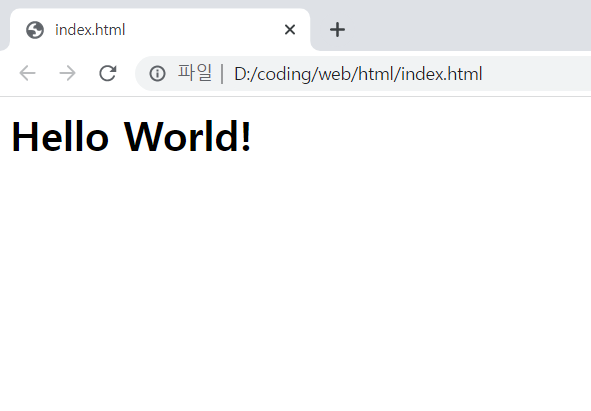Click the Hello World! heading
This screenshot has width=591, height=411.
tap(131, 137)
